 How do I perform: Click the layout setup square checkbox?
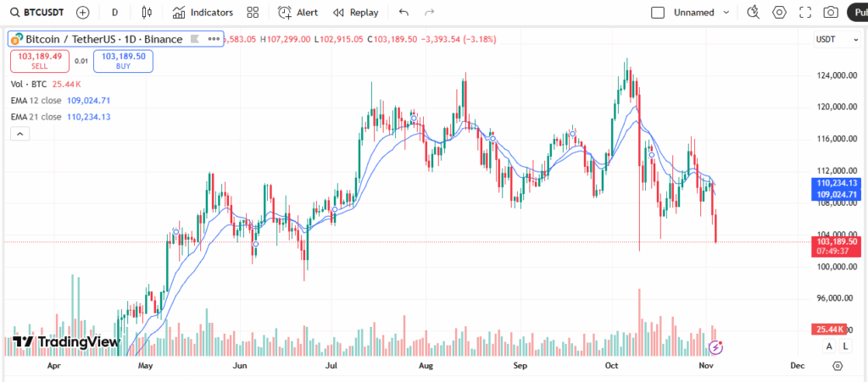658,13
